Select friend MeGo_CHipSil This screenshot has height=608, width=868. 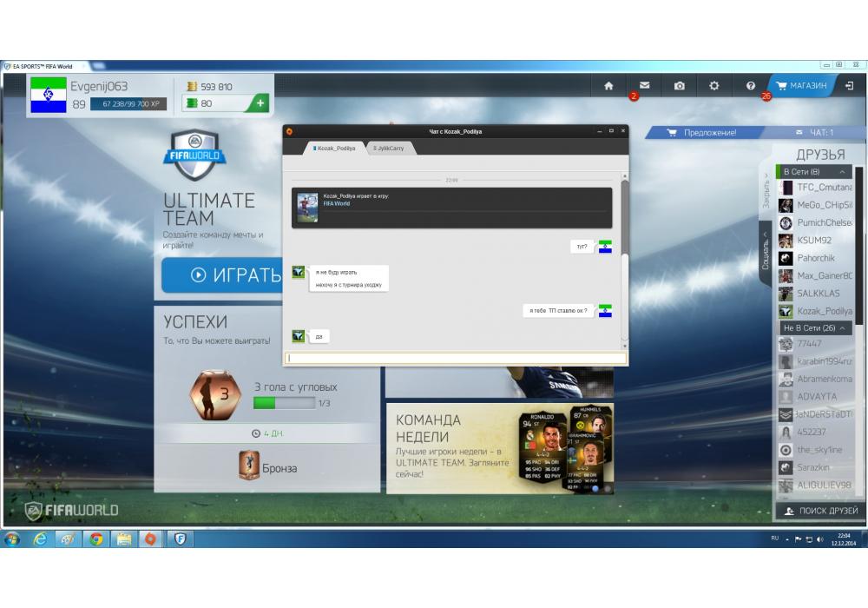click(x=815, y=206)
